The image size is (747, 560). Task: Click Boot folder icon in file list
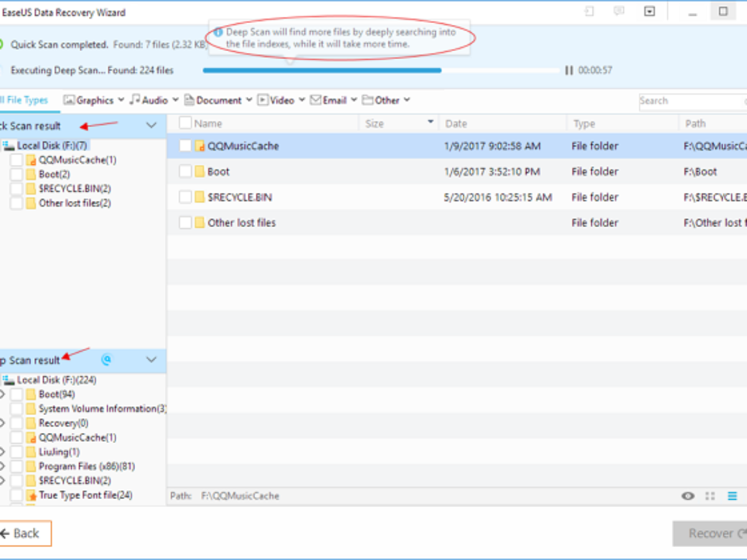[x=200, y=172]
